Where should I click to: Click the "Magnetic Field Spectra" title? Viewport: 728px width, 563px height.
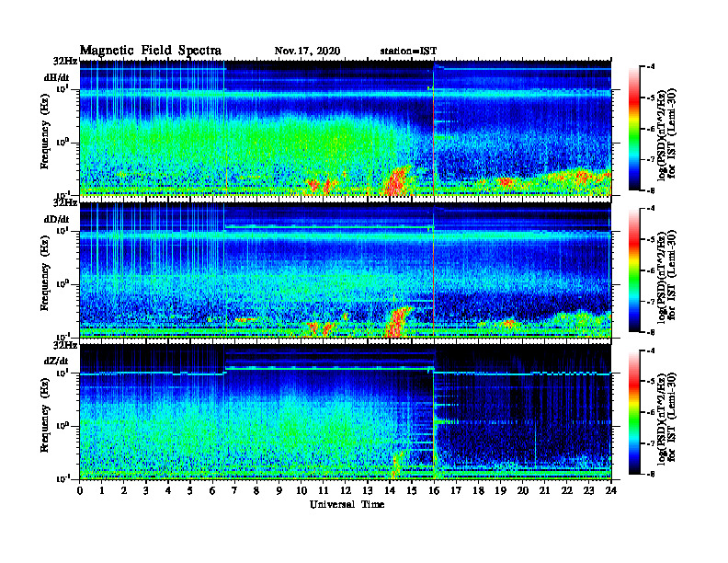point(151,51)
